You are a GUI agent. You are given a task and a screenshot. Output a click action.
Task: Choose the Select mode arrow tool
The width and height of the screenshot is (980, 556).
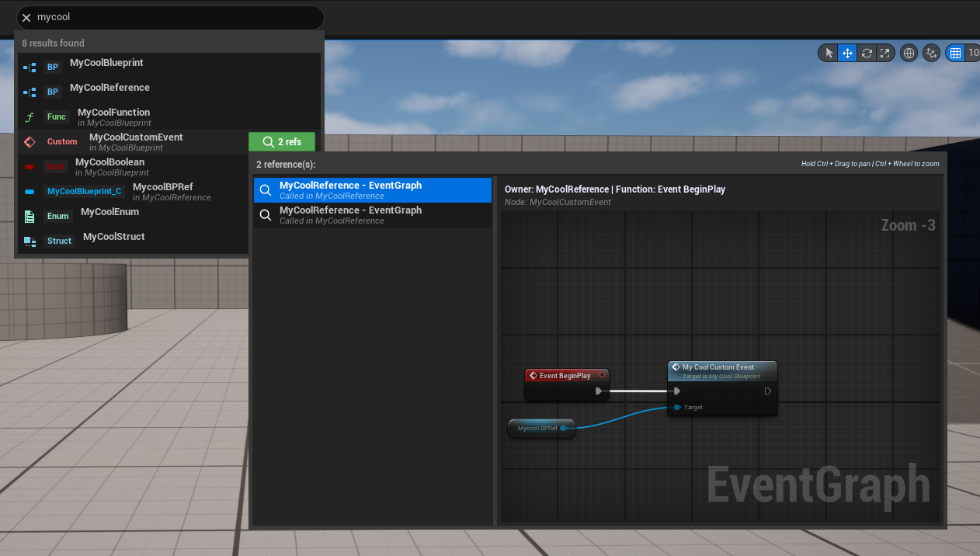pos(829,53)
